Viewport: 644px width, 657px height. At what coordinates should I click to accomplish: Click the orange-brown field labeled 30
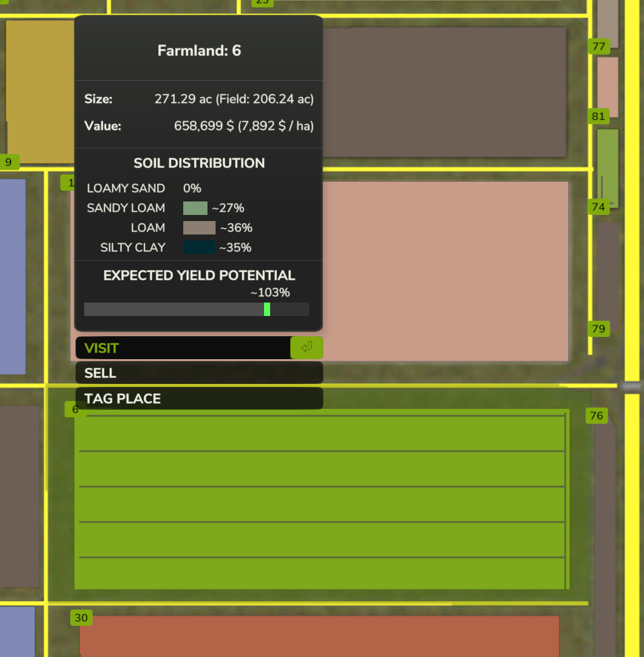click(x=319, y=636)
